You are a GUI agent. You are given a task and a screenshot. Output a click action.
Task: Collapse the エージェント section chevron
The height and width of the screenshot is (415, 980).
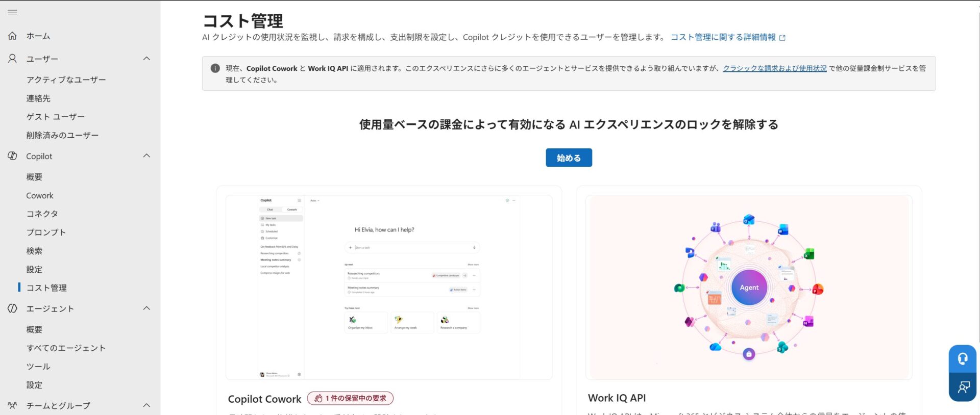tap(146, 308)
